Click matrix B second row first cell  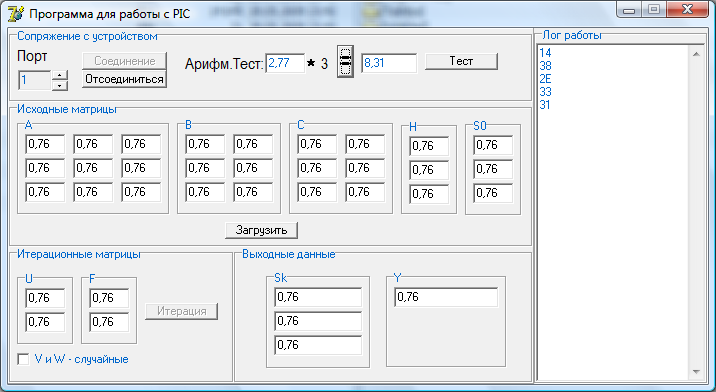205,168
